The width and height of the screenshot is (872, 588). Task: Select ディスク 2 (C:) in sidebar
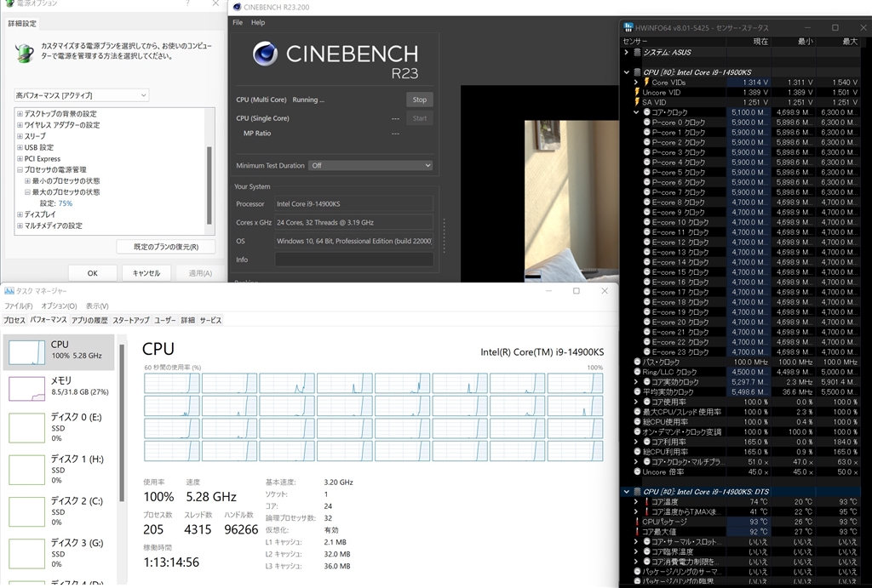[59, 511]
